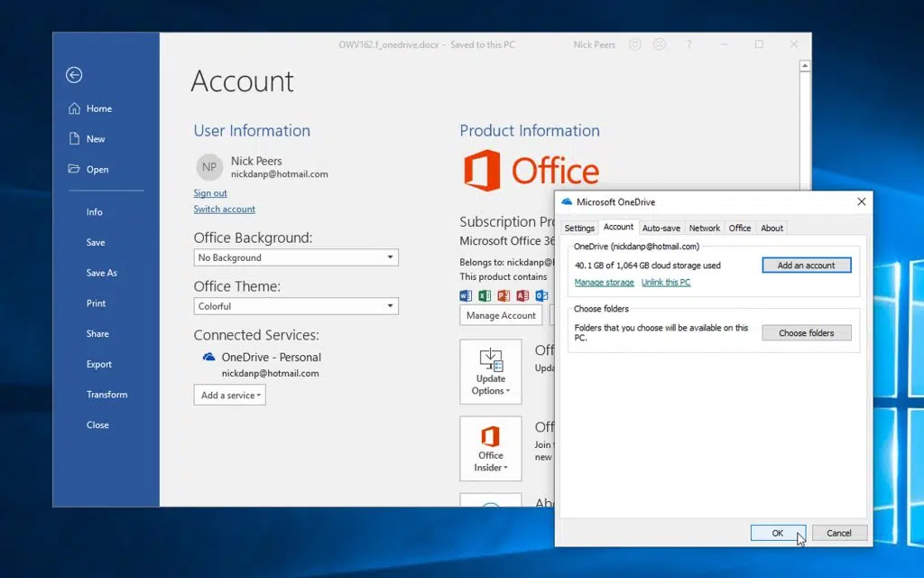Click the PowerPoint product icon in the subscription row
924x578 pixels.
[x=504, y=295]
